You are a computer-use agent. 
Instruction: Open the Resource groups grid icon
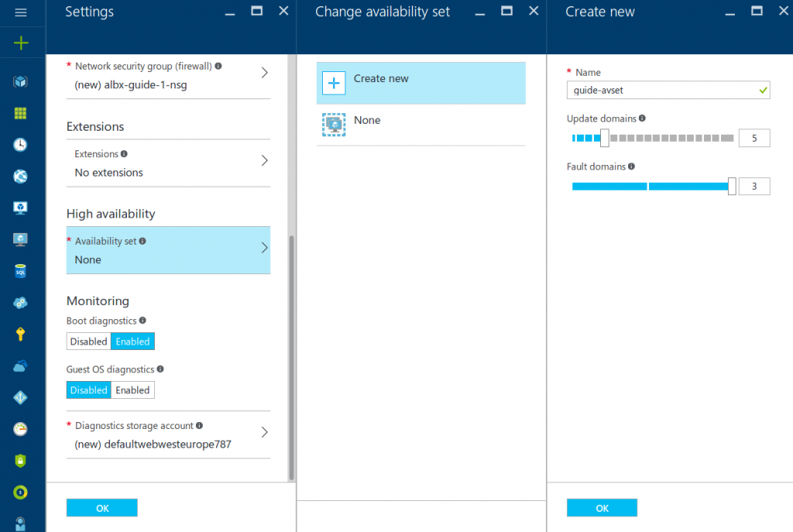(x=22, y=113)
